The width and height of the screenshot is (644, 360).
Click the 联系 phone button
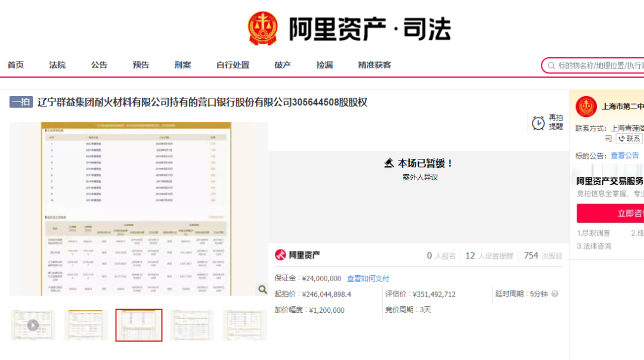pos(629,139)
